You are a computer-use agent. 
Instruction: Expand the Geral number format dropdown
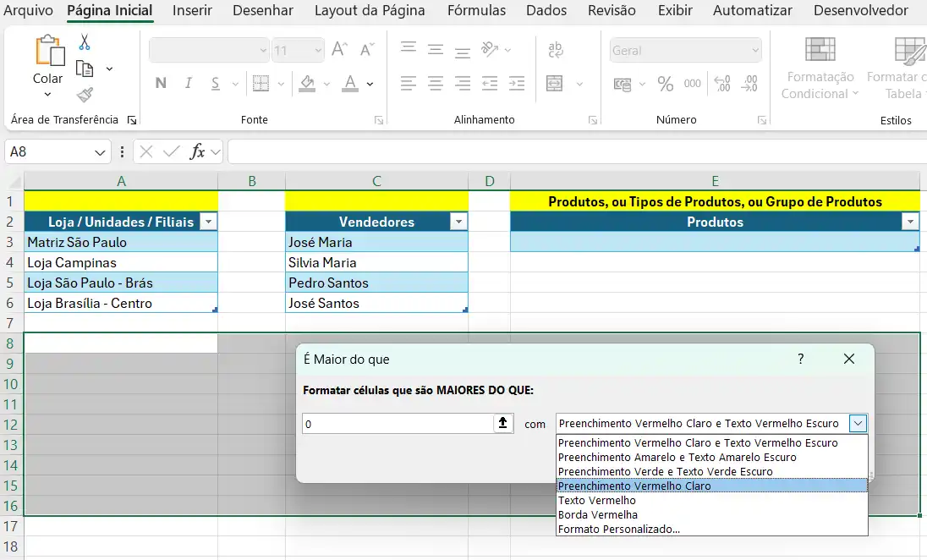(x=755, y=50)
